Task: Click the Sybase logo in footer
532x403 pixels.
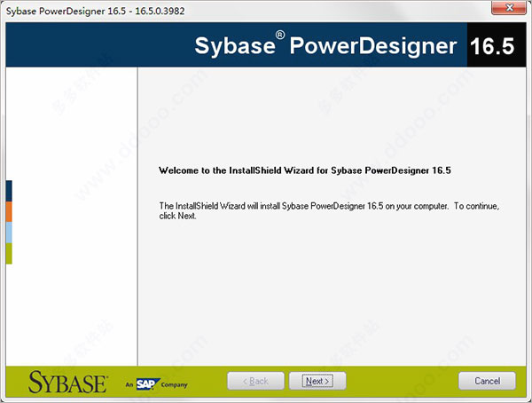Action: point(68,383)
